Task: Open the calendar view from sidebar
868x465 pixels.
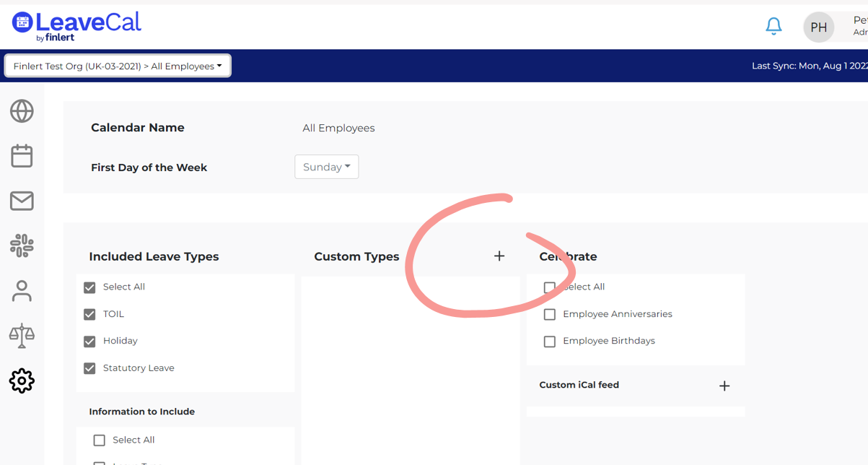Action: [22, 156]
